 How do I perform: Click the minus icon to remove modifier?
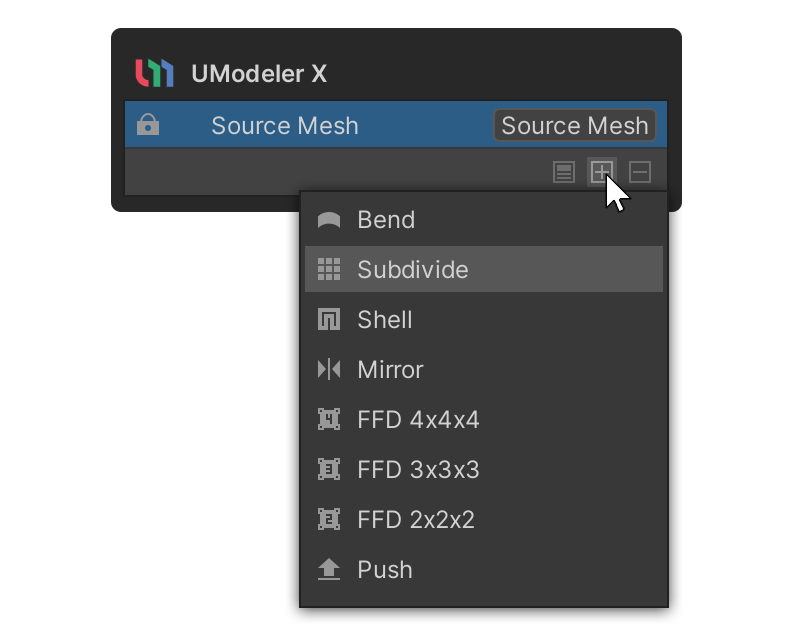(640, 172)
